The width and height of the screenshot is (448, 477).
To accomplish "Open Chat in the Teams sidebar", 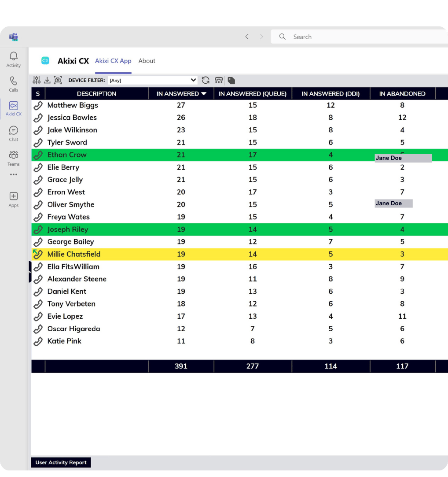I will point(14,133).
